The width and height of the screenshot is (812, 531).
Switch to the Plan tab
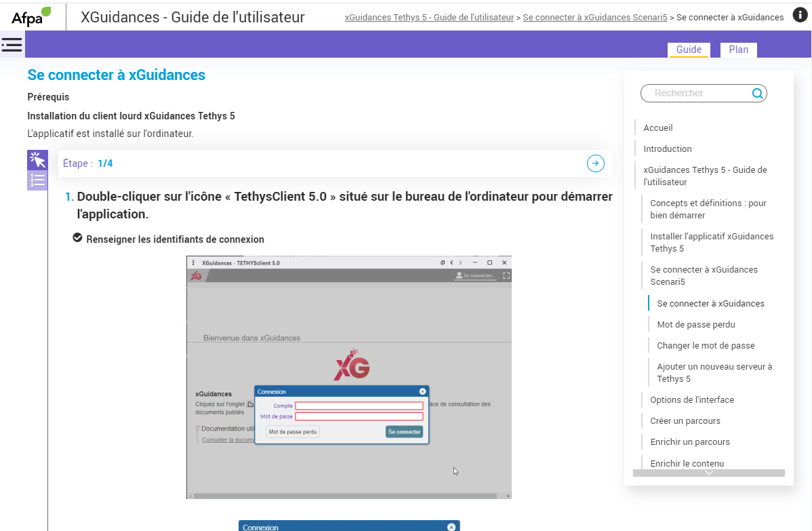(x=739, y=50)
